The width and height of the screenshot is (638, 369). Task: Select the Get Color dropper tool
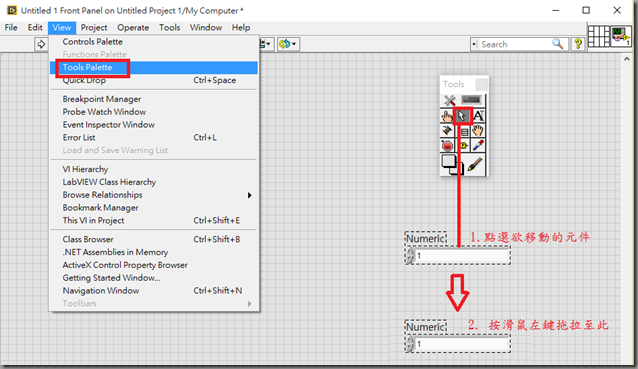click(x=478, y=145)
